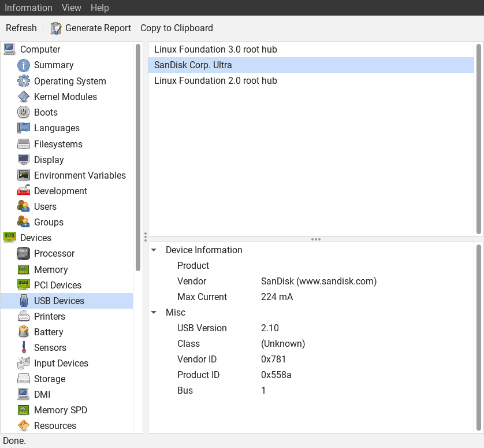
Task: Collapse the Misc section
Action: coord(154,313)
